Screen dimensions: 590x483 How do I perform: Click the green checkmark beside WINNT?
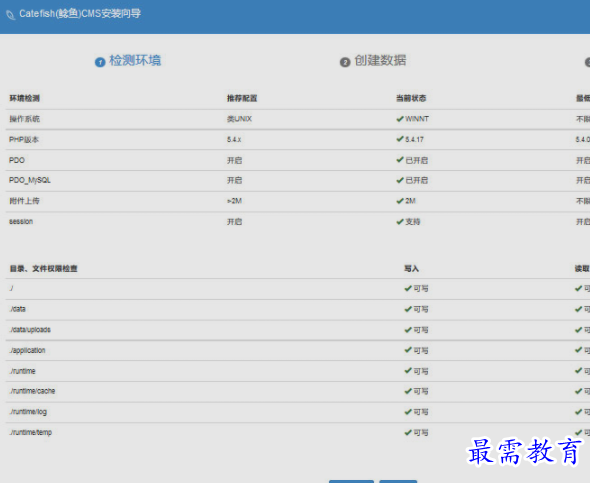[x=400, y=119]
